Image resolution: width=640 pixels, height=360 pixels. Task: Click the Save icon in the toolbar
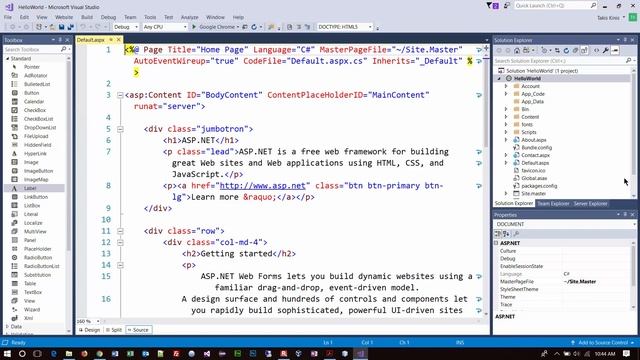(x=61, y=27)
